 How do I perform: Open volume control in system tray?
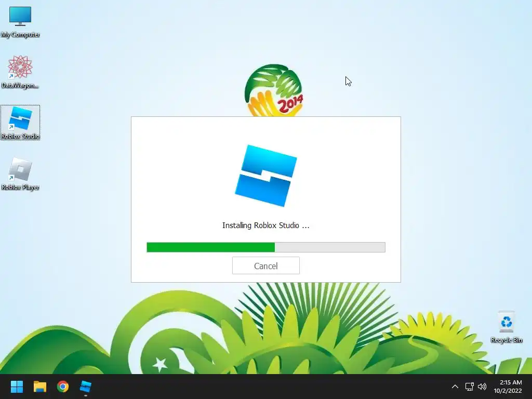pyautogui.click(x=482, y=387)
